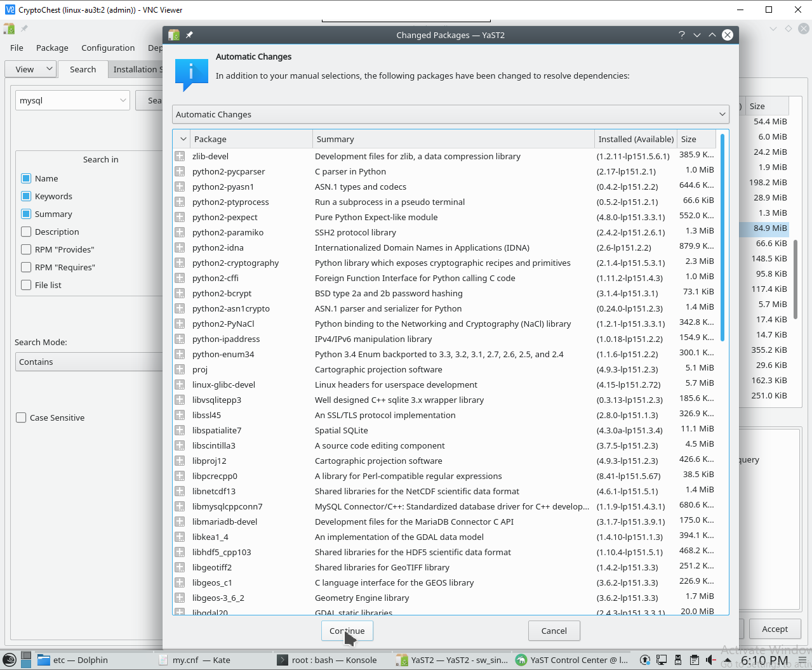
Task: Click the python2-pyasn1 status icon
Action: coord(180,187)
